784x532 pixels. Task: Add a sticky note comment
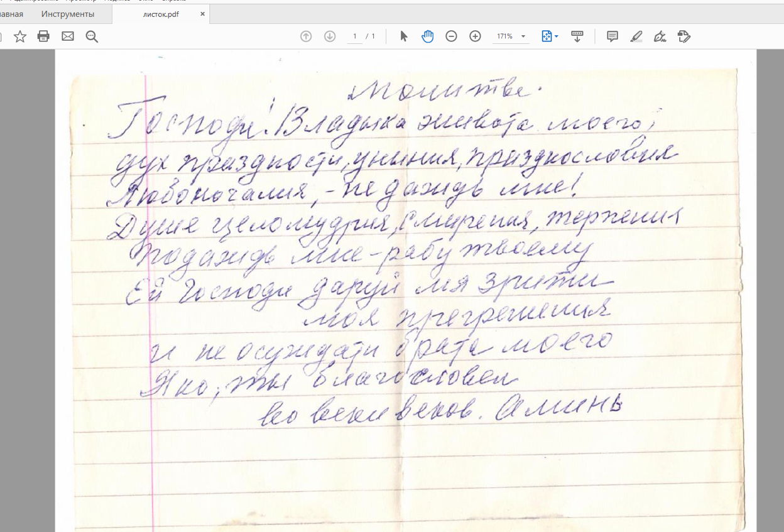tap(612, 36)
